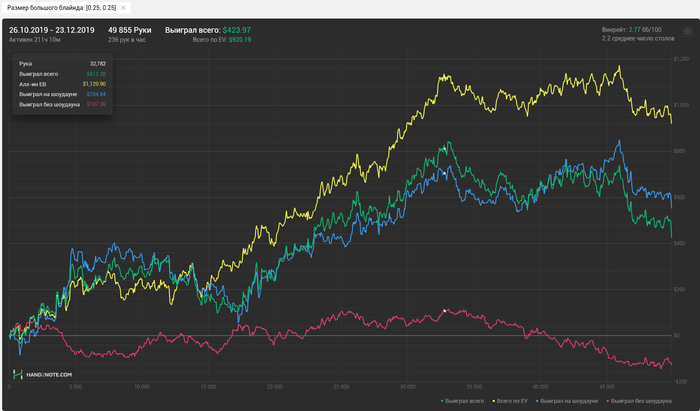Click the date range 26.10.2019 - 23.12.2019
The image size is (700, 411).
(x=52, y=30)
